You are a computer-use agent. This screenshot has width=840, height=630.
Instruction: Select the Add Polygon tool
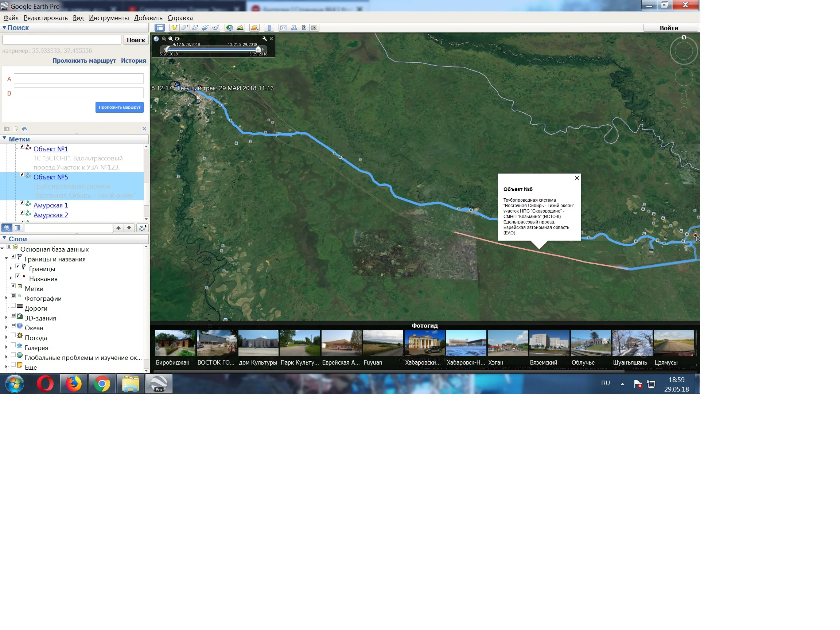coord(184,28)
